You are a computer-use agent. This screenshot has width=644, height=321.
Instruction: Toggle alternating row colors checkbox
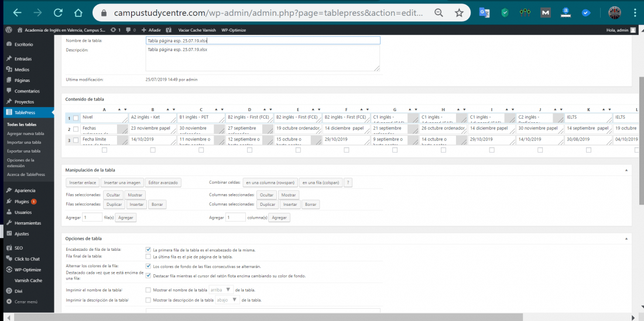pos(148,266)
